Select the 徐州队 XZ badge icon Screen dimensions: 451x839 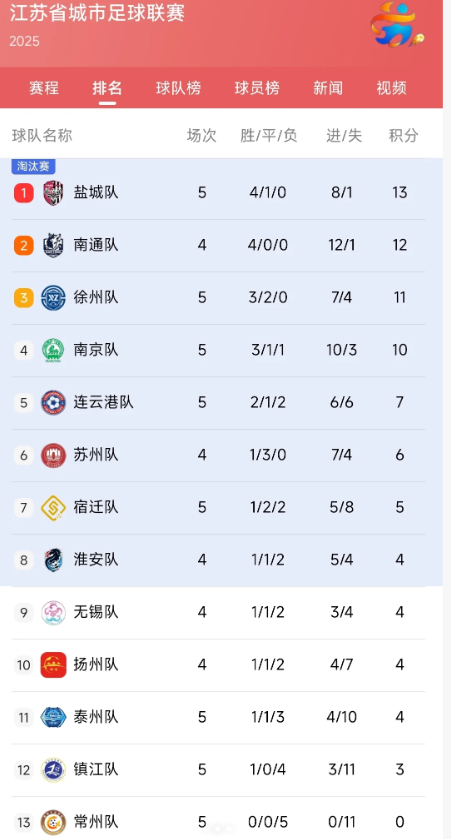pyautogui.click(x=53, y=298)
